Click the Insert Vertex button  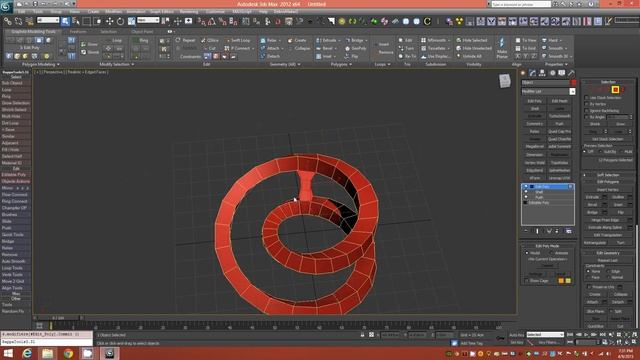tap(608, 190)
